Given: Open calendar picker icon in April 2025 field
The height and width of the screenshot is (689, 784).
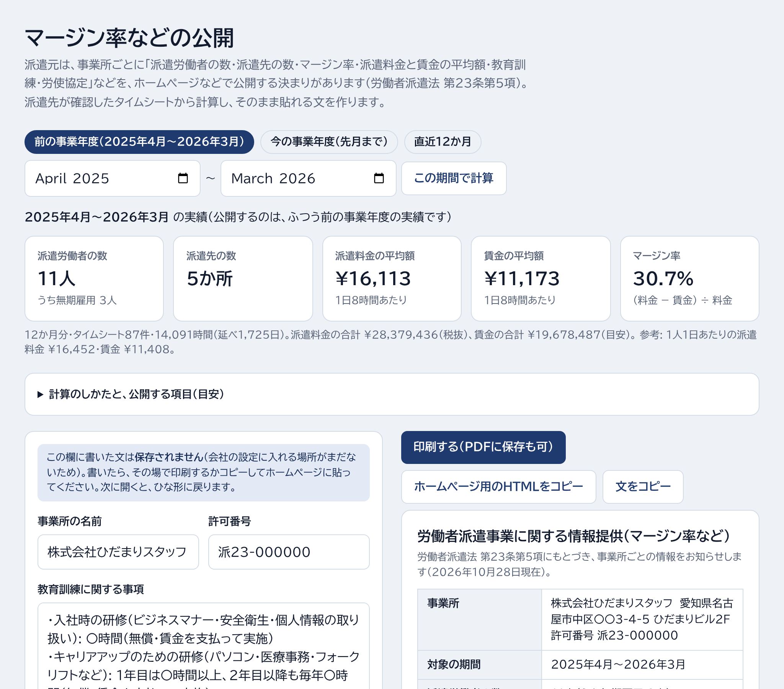Looking at the screenshot, I should [183, 178].
